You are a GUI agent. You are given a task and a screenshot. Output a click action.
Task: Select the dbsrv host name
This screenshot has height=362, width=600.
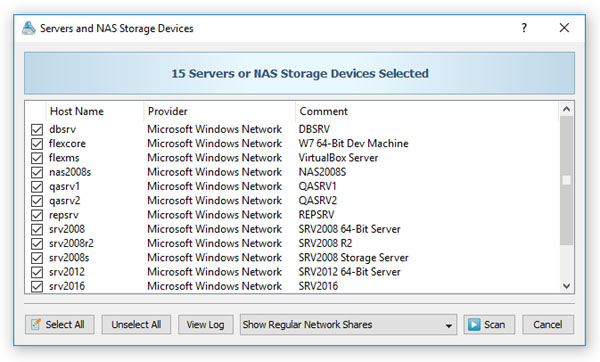(62, 129)
